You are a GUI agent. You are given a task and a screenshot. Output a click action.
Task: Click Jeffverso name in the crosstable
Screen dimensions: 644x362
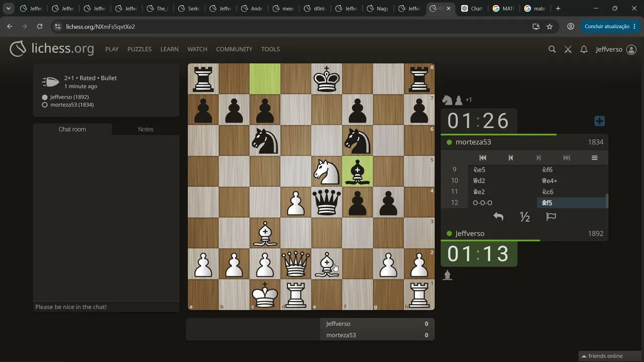338,324
